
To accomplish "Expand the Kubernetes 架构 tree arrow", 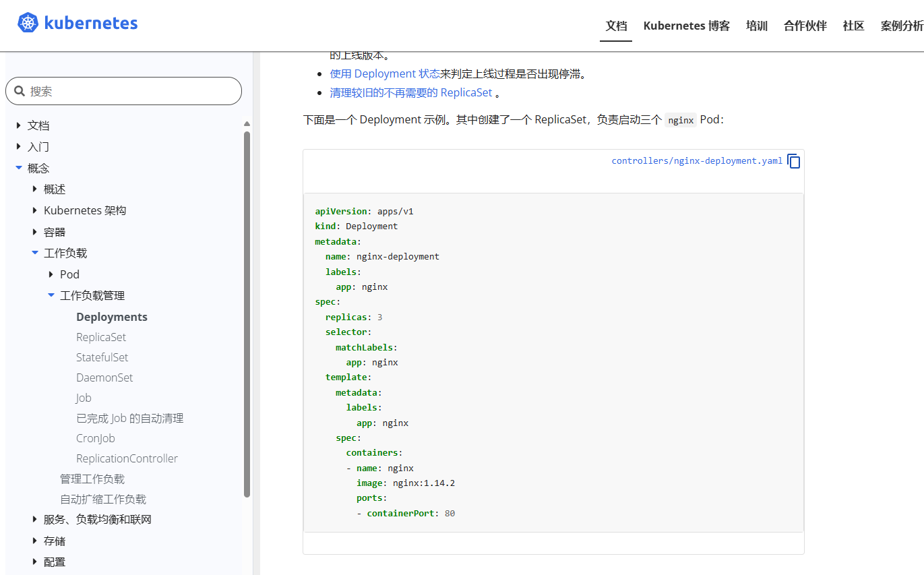I will tap(34, 210).
